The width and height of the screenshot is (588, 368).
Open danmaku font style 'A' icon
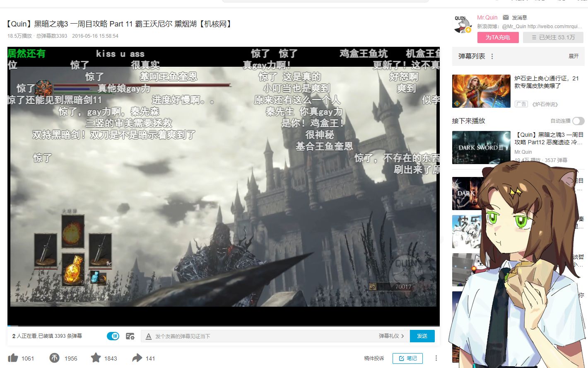(x=149, y=336)
